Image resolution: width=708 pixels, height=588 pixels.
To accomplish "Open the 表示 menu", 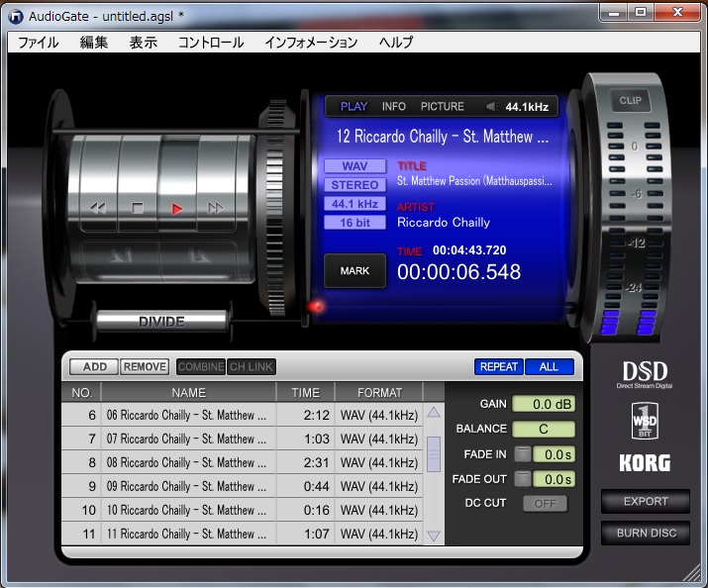I will click(x=144, y=43).
